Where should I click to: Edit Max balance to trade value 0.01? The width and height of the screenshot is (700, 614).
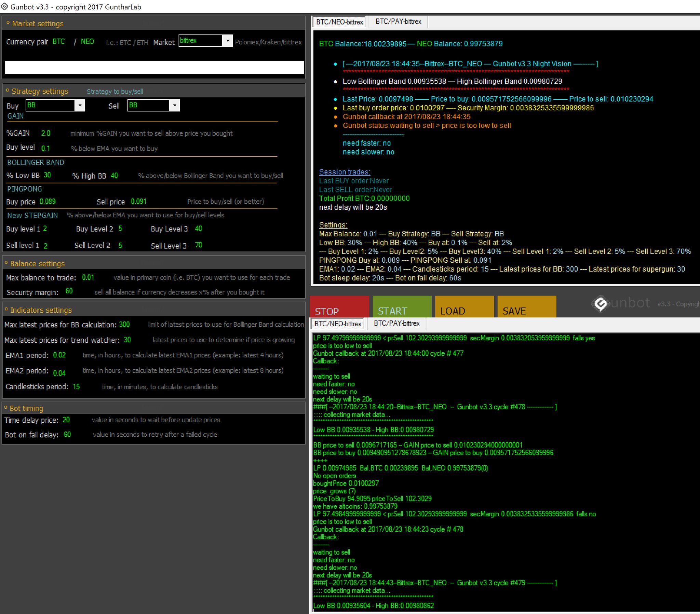(88, 277)
